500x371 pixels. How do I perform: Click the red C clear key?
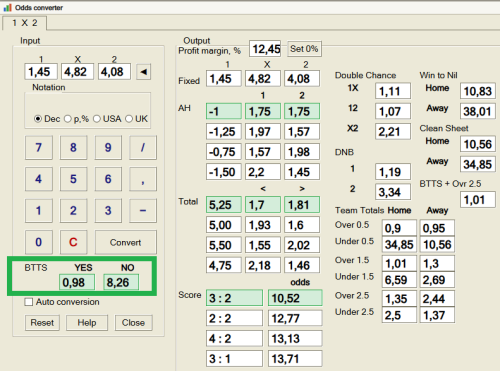point(74,242)
